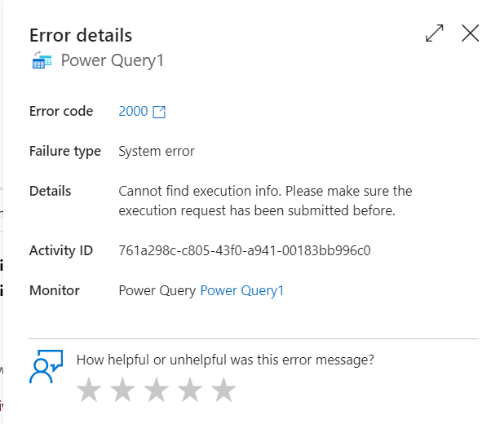Rate the error message two stars
The width and height of the screenshot is (504, 424).
[x=122, y=390]
